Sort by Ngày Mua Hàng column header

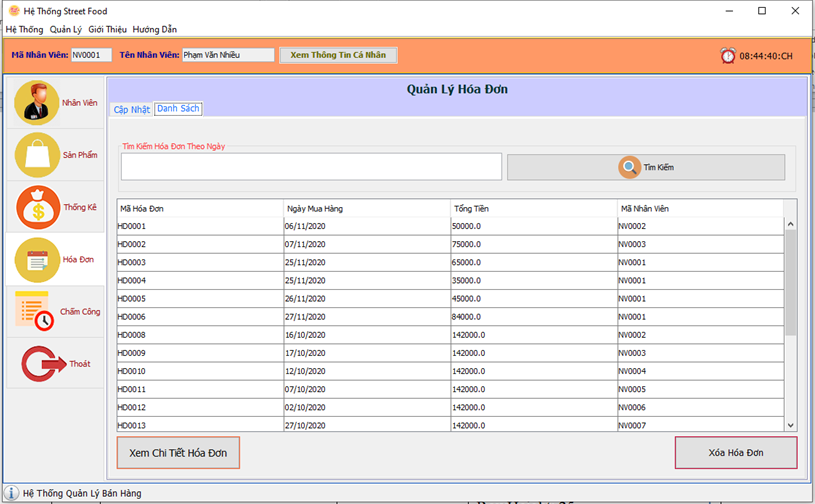367,208
